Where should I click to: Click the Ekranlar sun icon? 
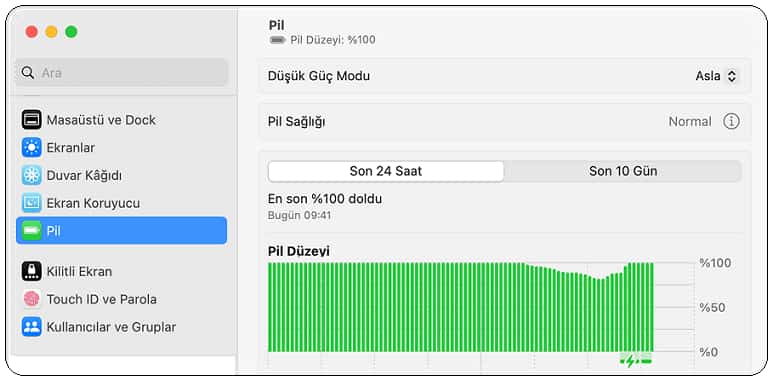click(32, 147)
